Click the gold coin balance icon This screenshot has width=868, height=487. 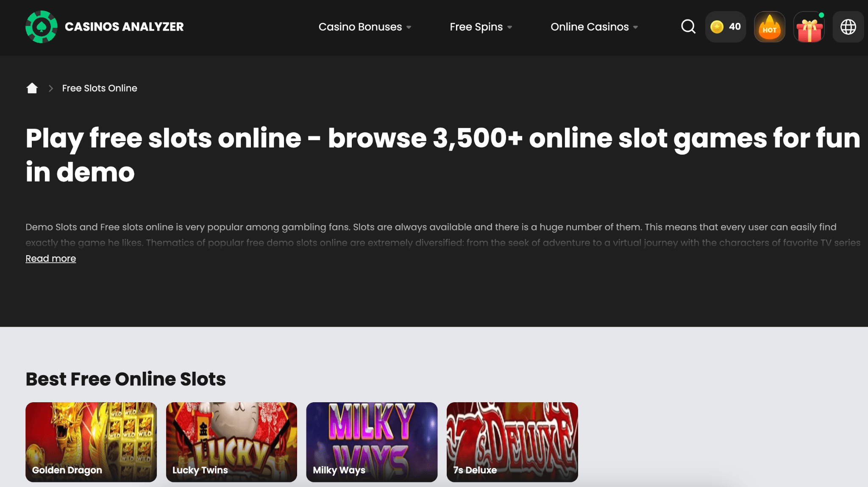717,27
